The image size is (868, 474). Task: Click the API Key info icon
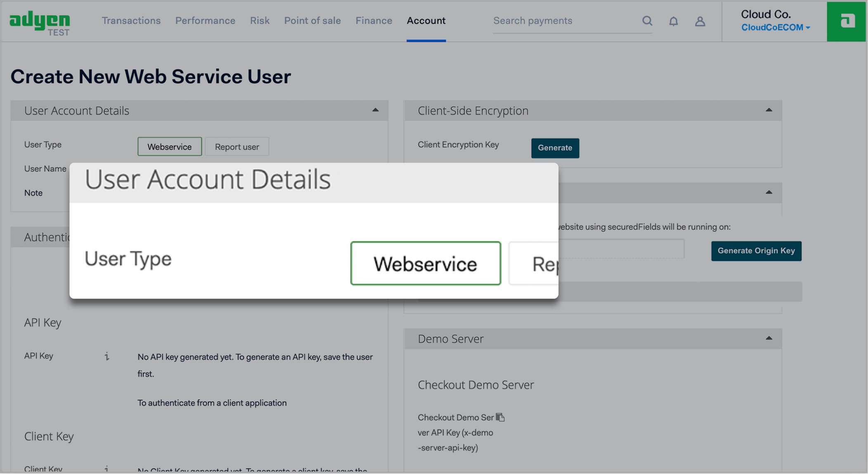[107, 356]
